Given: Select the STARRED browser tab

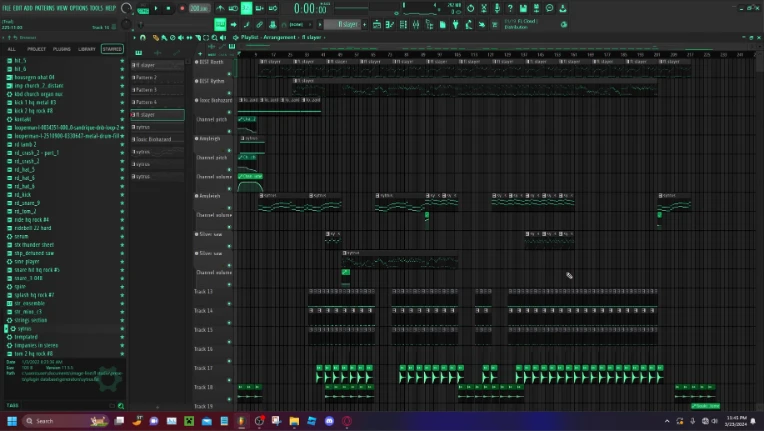Looking at the screenshot, I should [x=112, y=49].
